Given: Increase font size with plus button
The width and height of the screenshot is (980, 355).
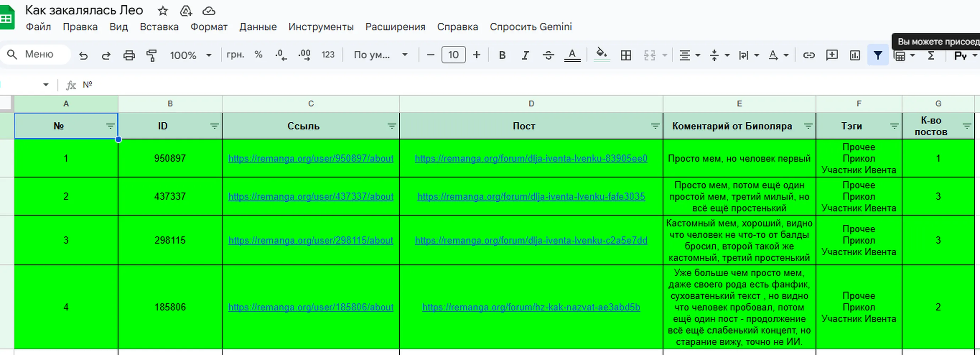Looking at the screenshot, I should (x=477, y=55).
